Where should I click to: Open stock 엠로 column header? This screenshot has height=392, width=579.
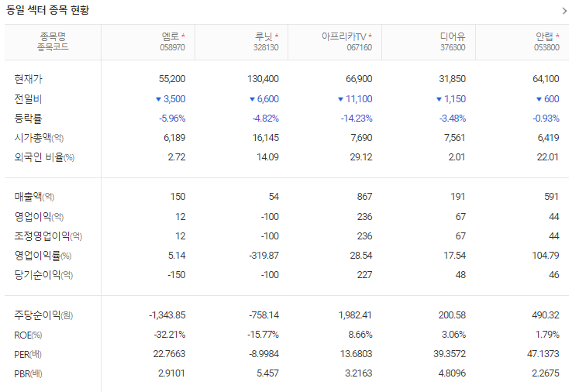[171, 36]
